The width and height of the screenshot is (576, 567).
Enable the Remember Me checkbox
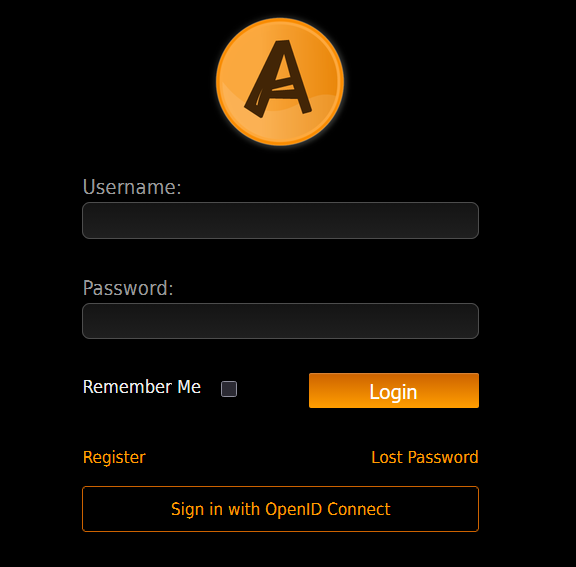tap(229, 389)
